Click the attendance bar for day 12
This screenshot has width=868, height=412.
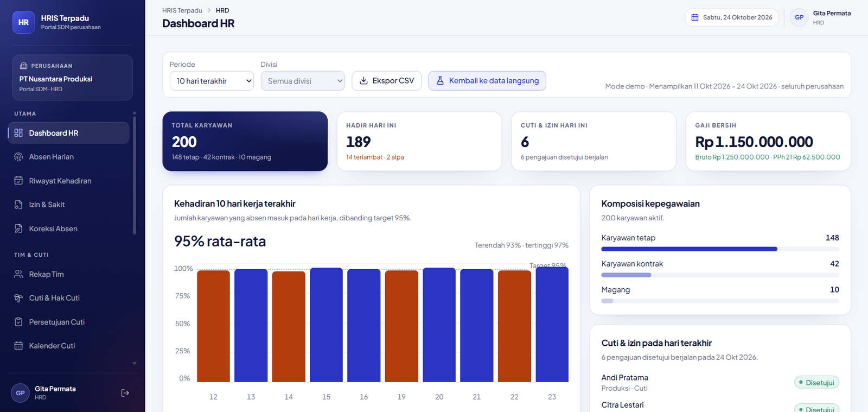tap(213, 326)
